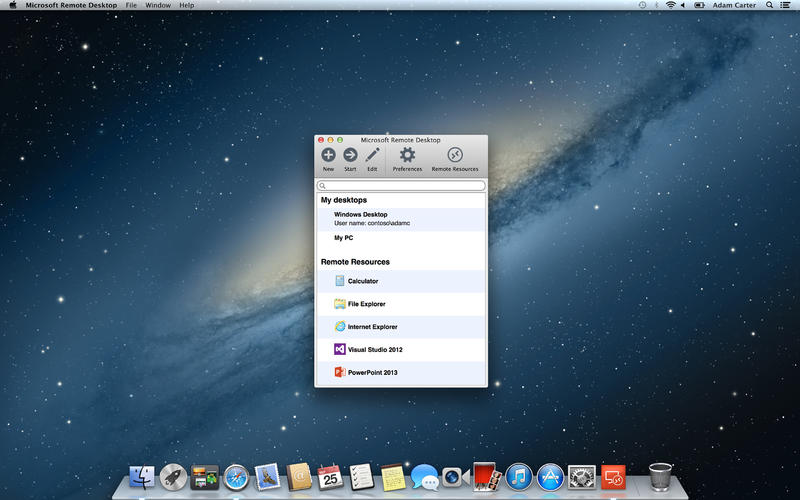800x500 pixels.
Task: Open Adam Carter user menu
Action: [735, 5]
